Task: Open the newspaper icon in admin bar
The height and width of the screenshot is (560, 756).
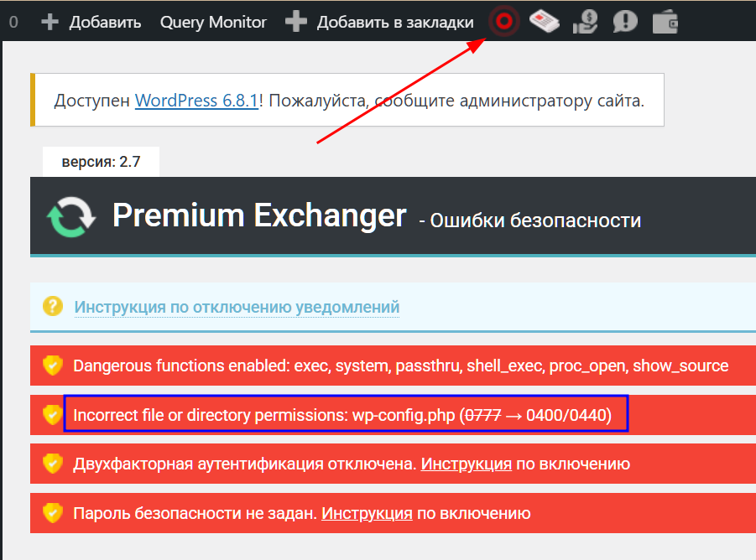Action: coord(545,22)
